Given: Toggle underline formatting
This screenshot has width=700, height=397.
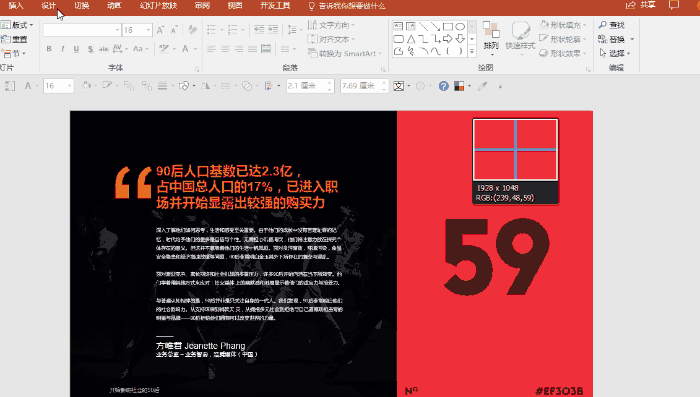Looking at the screenshot, I should tap(76, 49).
